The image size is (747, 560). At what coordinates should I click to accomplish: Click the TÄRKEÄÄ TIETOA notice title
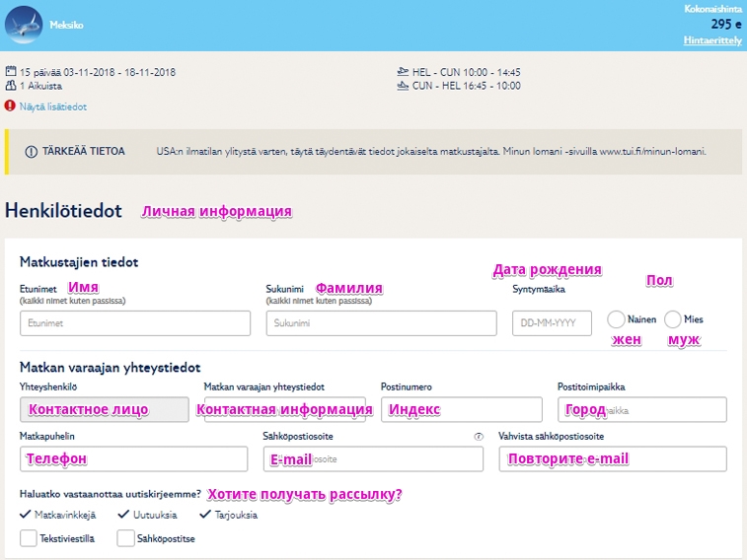83,151
